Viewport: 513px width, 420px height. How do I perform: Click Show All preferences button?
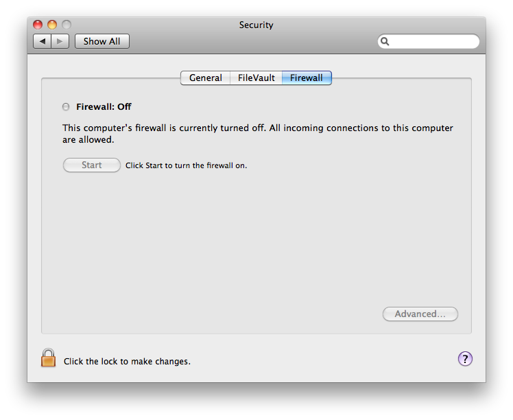coord(102,42)
